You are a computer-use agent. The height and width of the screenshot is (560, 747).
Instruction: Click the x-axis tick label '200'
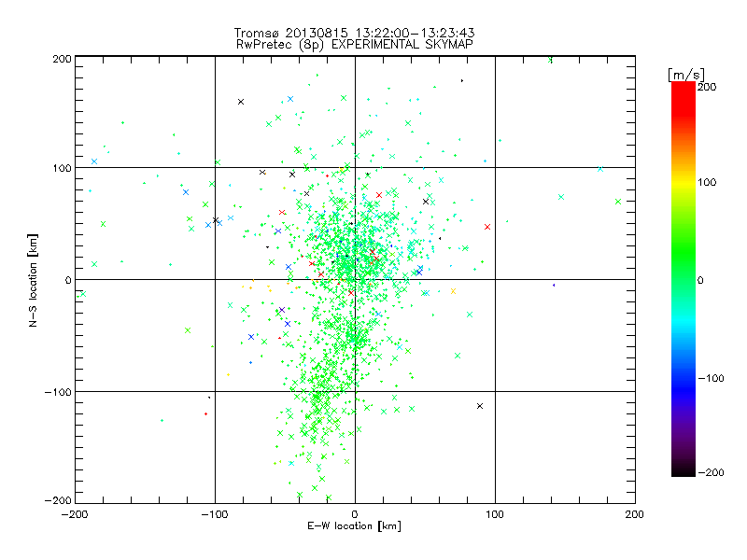635,514
